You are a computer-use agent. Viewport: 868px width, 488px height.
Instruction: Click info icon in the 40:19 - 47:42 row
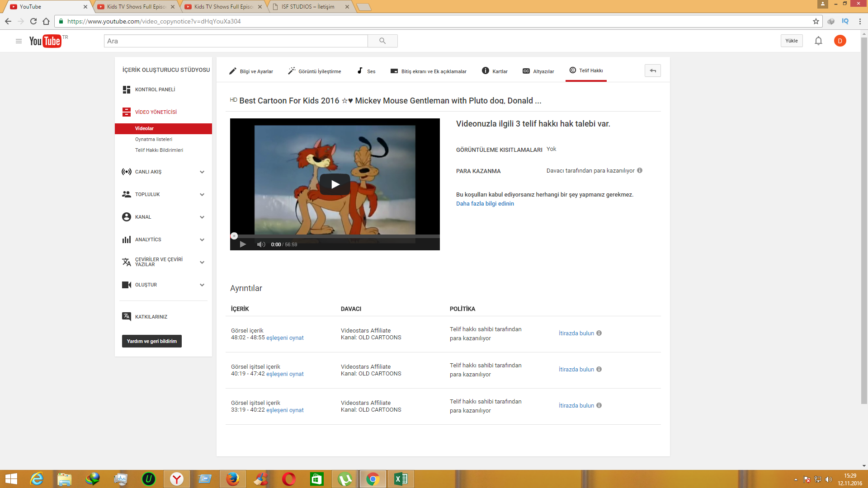pyautogui.click(x=599, y=369)
